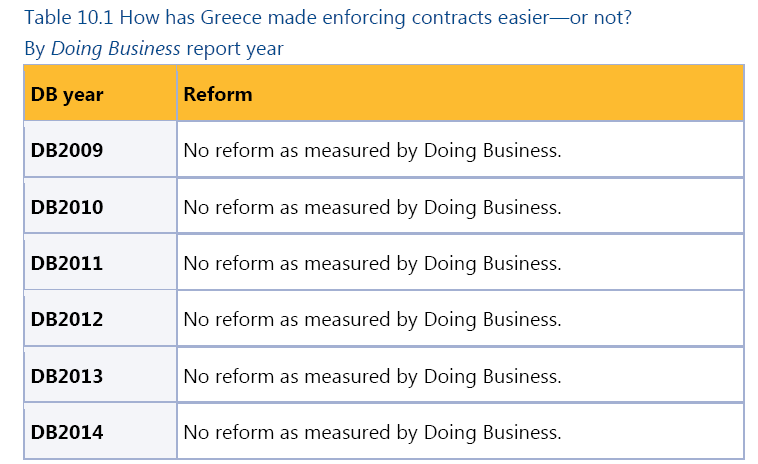This screenshot has height=464, width=758.
Task: Select the reform text in the DB2009 row
Action: [372, 151]
